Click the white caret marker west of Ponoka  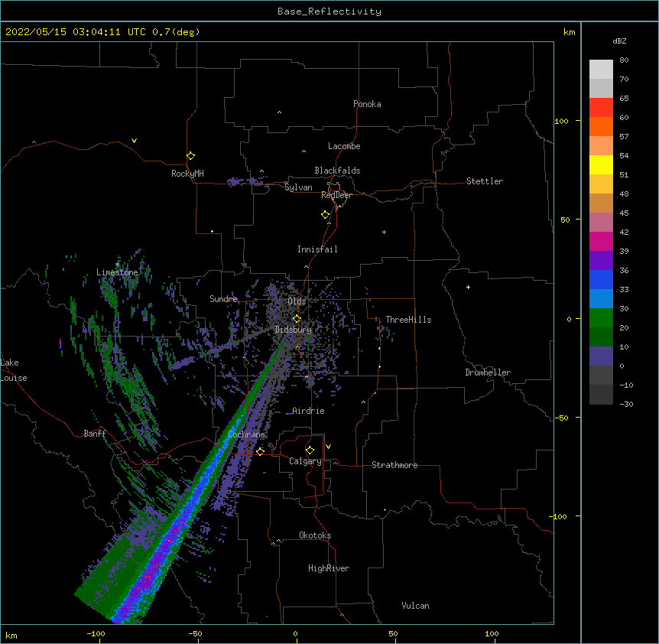click(x=279, y=112)
